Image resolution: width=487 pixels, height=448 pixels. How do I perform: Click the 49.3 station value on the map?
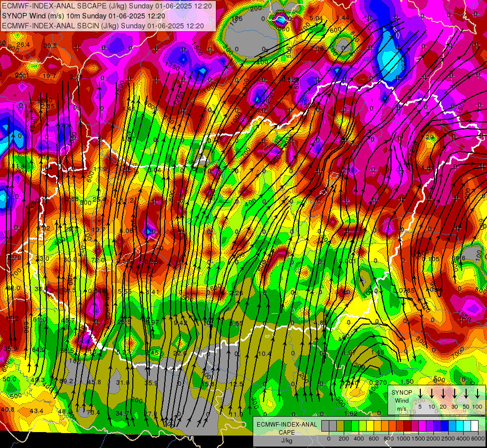click(x=38, y=380)
